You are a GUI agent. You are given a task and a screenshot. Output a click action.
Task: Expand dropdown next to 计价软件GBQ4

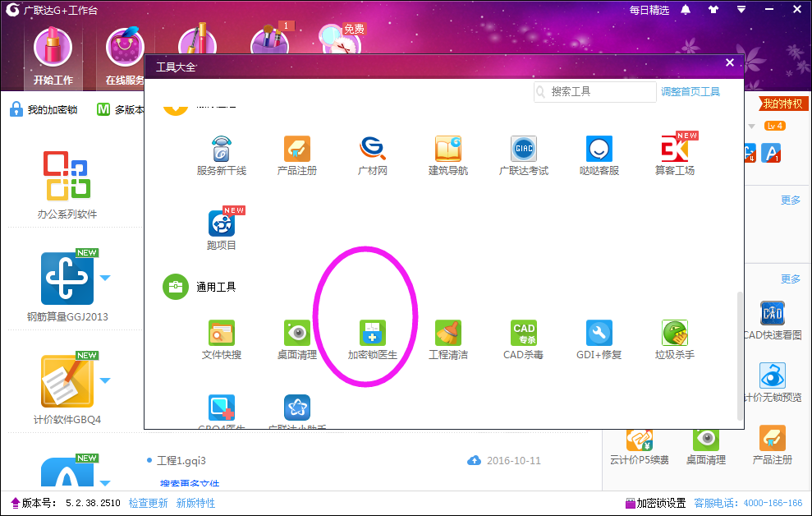click(105, 380)
